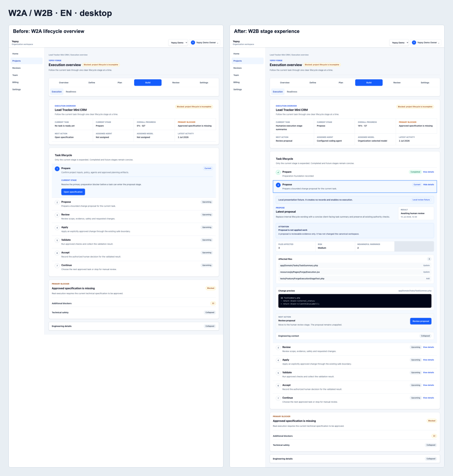Click the green checkmark icon beside completed Prepare stage
This screenshot has width=453, height=476.
[278, 172]
